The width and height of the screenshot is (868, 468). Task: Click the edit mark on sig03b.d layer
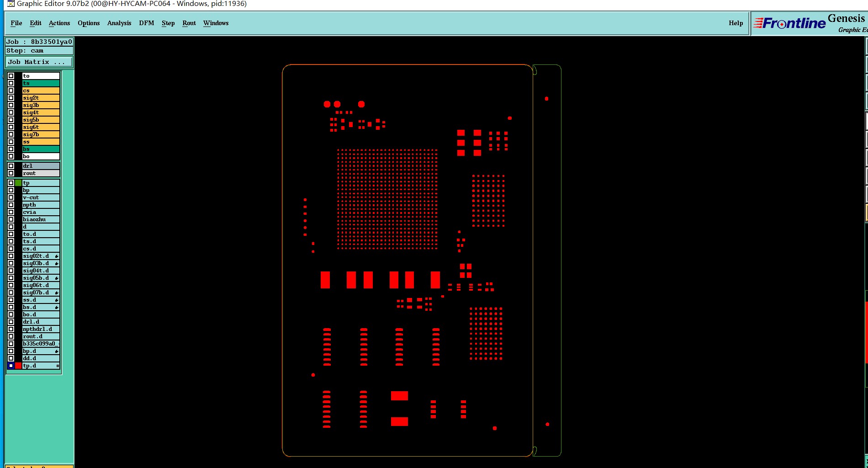coord(57,264)
